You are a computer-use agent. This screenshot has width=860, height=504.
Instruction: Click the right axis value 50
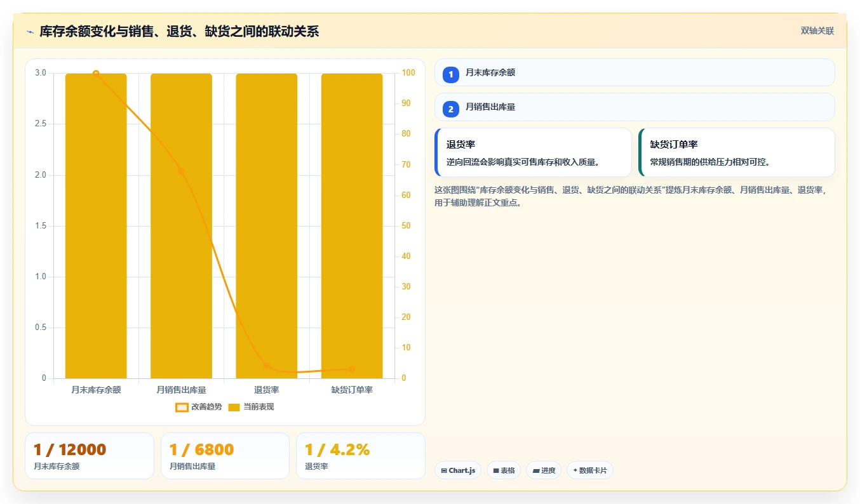pyautogui.click(x=406, y=226)
